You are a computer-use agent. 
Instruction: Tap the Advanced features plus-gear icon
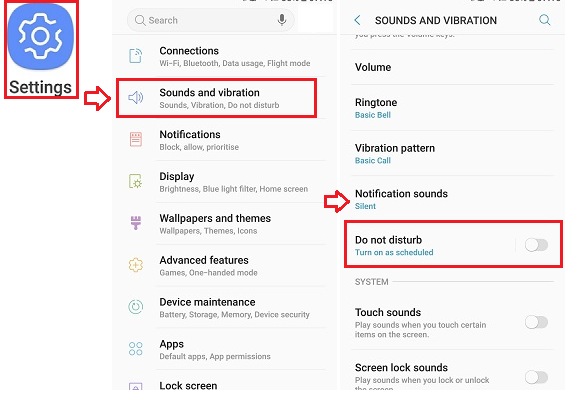[135, 265]
